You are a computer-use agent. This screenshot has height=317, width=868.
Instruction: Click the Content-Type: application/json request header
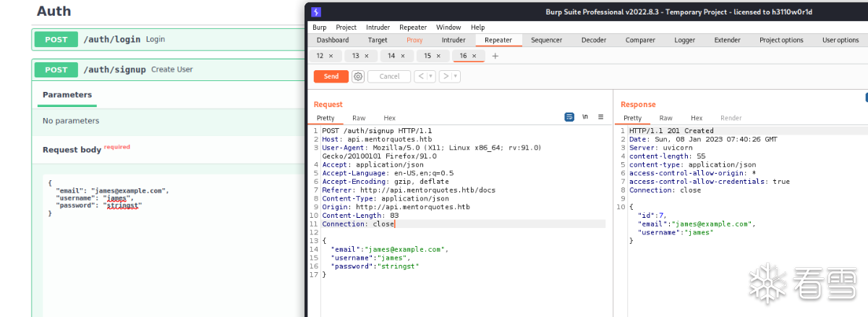point(386,198)
